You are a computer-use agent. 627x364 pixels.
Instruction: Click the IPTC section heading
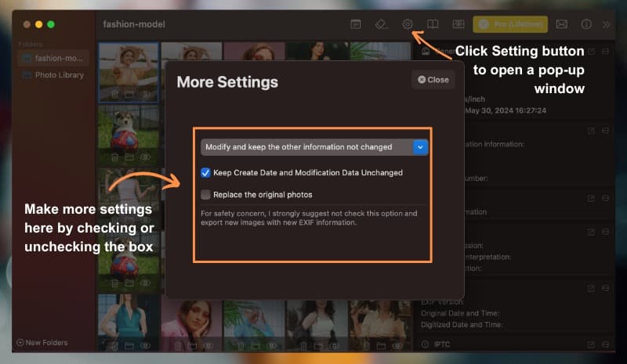click(x=442, y=344)
